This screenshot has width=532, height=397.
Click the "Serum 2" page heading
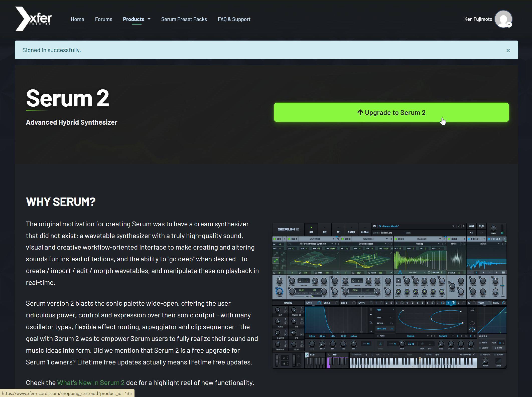coord(68,98)
